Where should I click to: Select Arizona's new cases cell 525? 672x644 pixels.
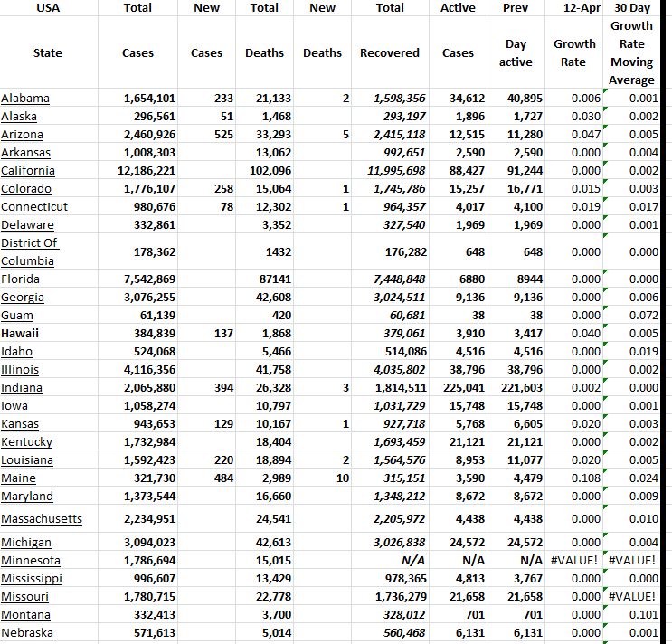pos(222,134)
